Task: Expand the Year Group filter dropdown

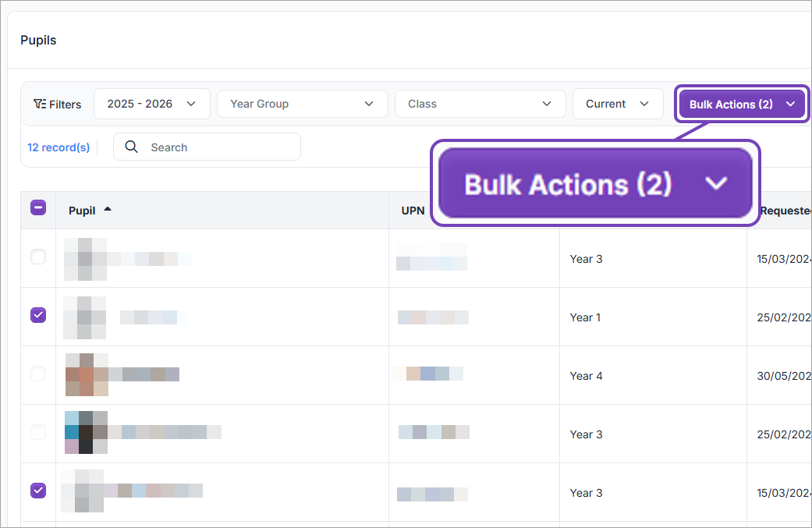Action: (302, 104)
